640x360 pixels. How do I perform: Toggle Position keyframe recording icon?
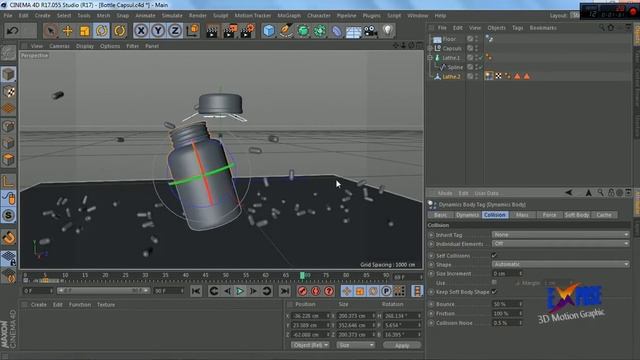click(347, 291)
